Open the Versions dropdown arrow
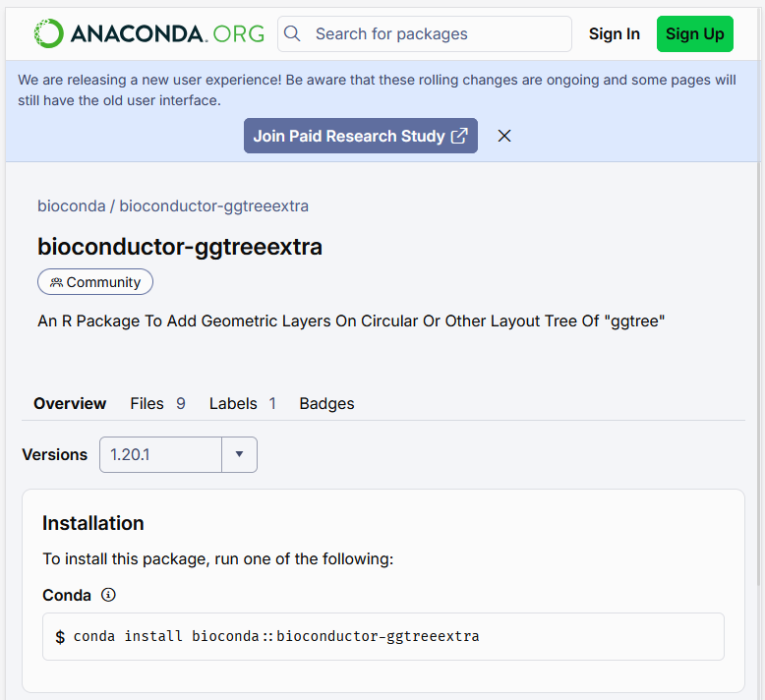The height and width of the screenshot is (700, 765). click(x=239, y=454)
